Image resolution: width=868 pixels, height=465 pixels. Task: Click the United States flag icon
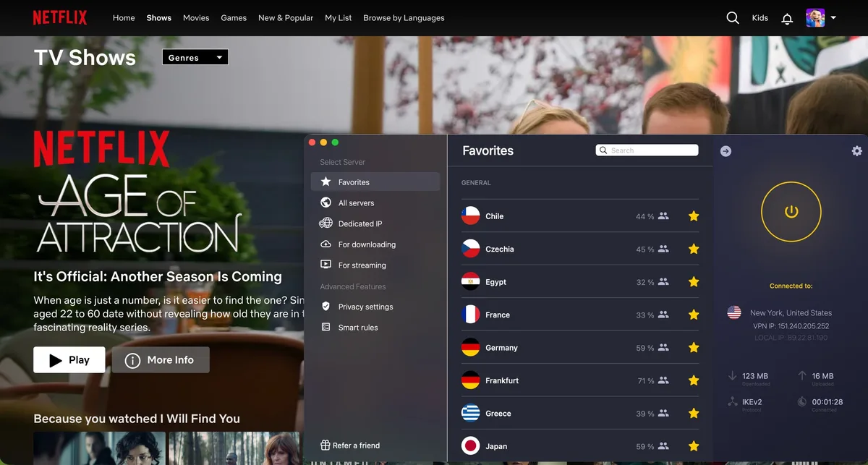tap(734, 312)
